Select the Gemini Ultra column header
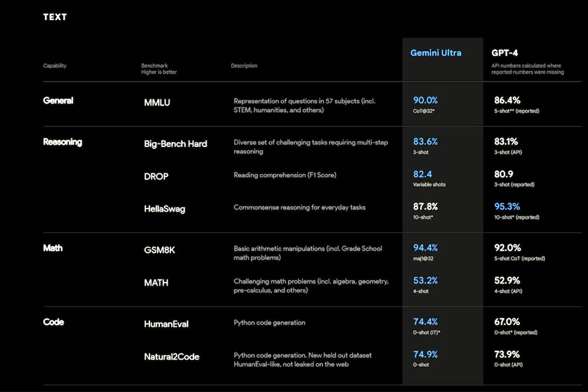Image resolution: width=588 pixels, height=392 pixels. [436, 53]
